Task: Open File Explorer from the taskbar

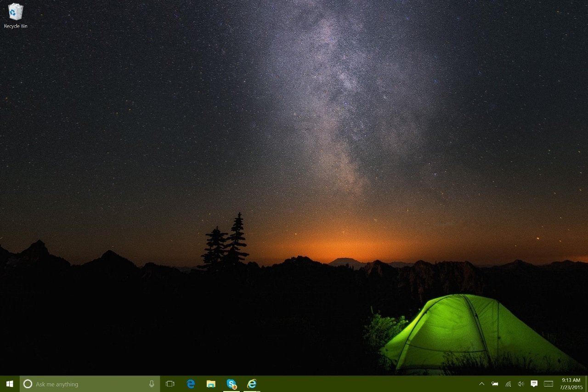Action: (211, 384)
